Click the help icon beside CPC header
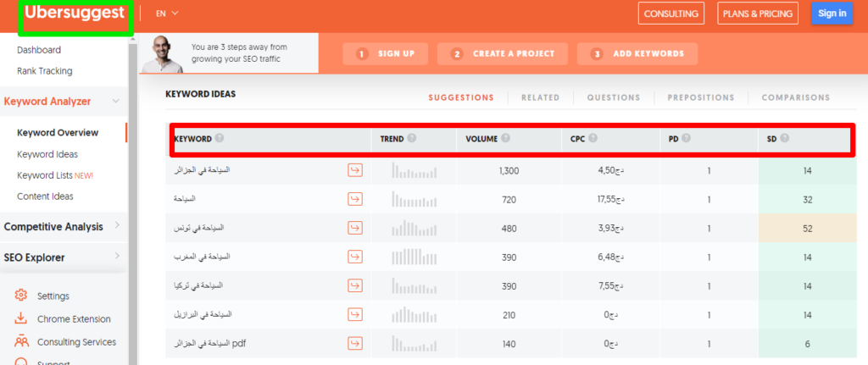 [x=593, y=138]
